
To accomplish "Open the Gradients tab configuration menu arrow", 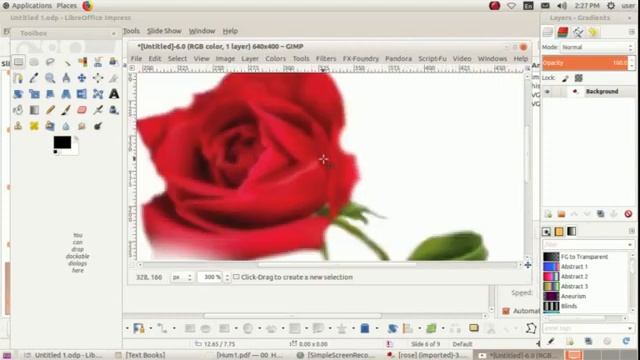I will [x=631, y=231].
